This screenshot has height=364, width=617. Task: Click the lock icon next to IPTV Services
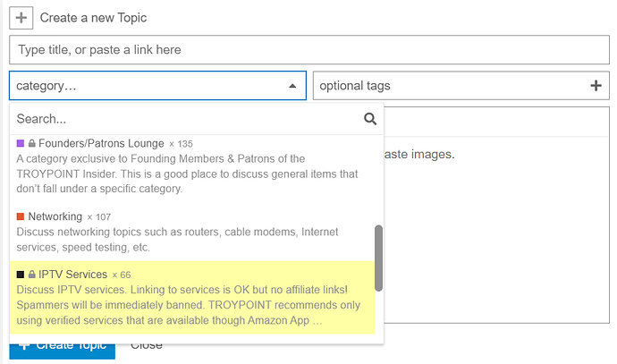point(32,275)
